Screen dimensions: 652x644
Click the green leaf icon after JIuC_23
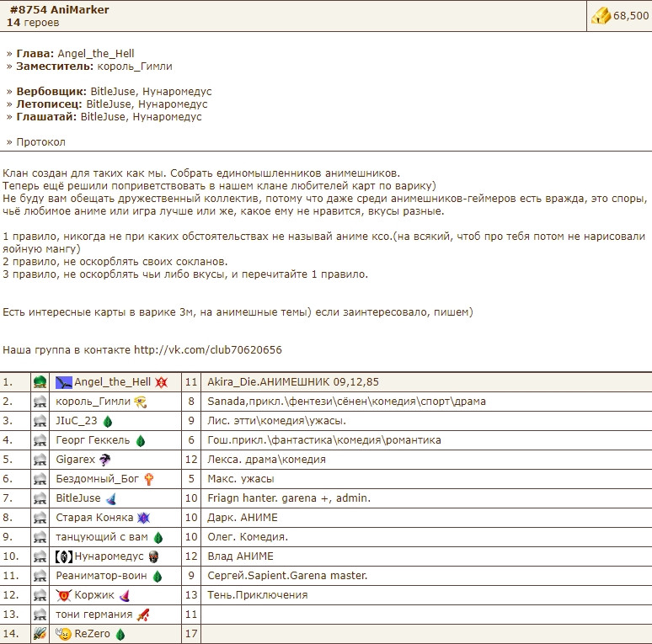108,421
